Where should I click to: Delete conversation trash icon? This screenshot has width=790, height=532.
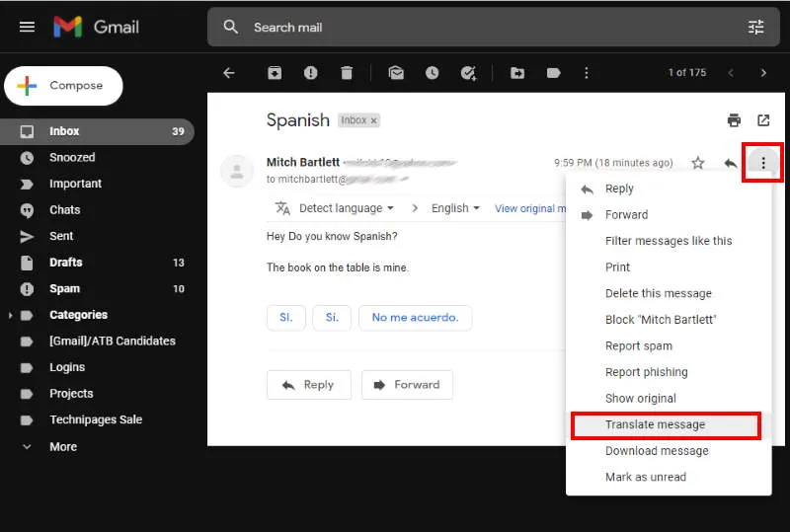347,73
